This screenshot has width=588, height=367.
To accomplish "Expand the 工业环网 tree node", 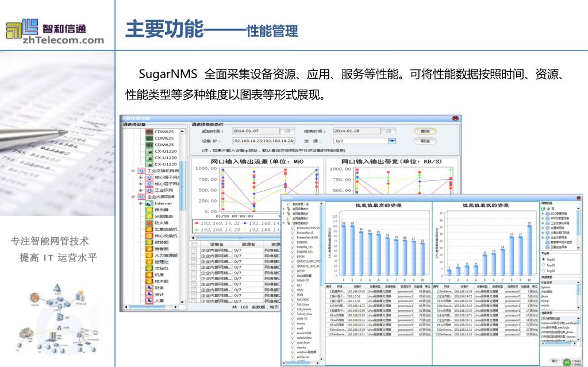I will [141, 190].
